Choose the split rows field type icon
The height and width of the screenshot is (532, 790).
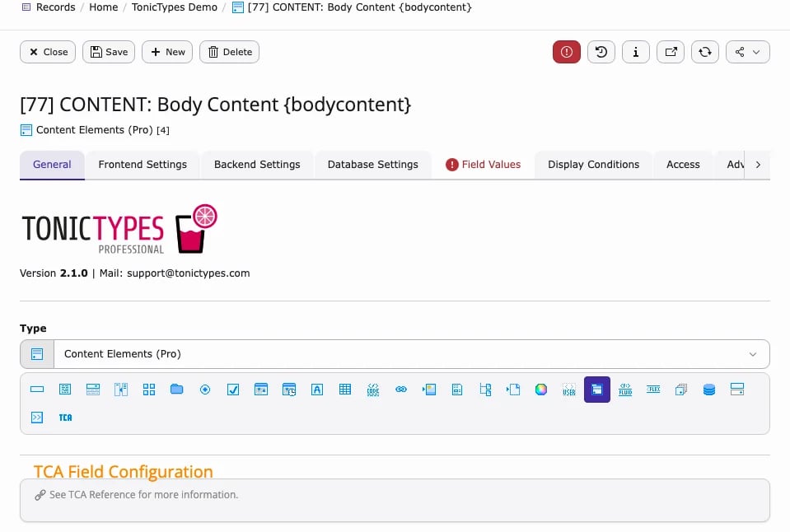point(737,390)
